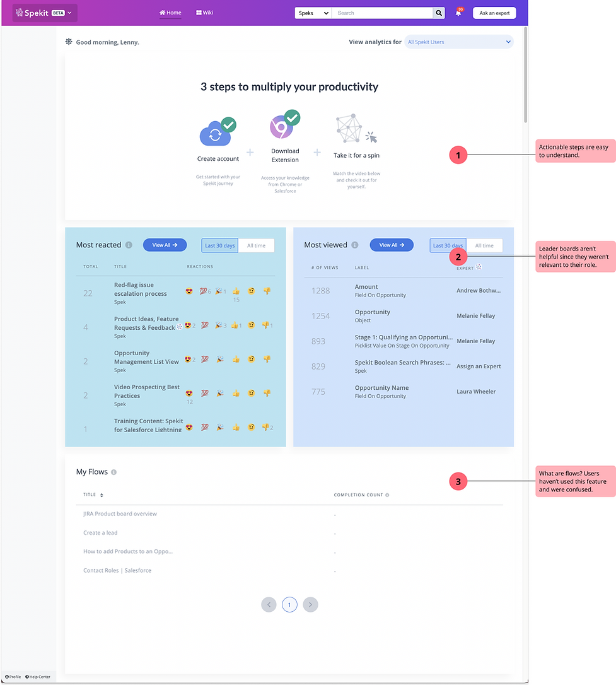Open the notifications bell
Viewport: 616px width, 685px height.
pyautogui.click(x=458, y=13)
